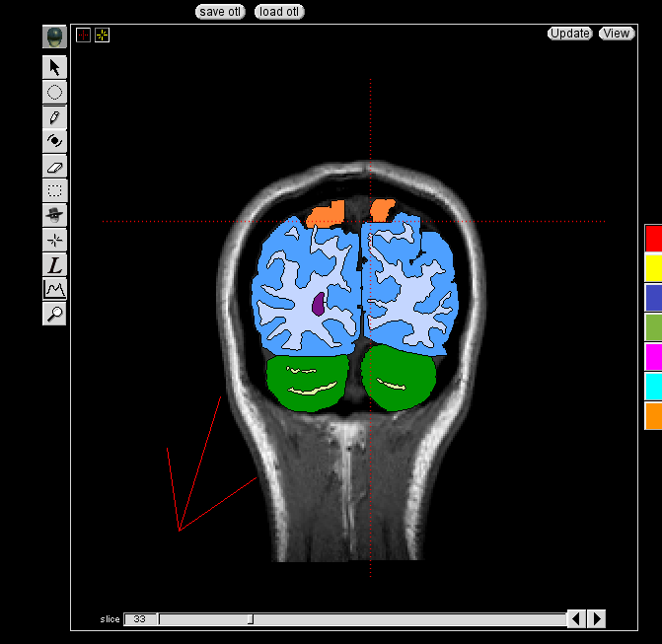Select the arrow pointer tool
Screen dimensions: 662x644
(x=54, y=67)
